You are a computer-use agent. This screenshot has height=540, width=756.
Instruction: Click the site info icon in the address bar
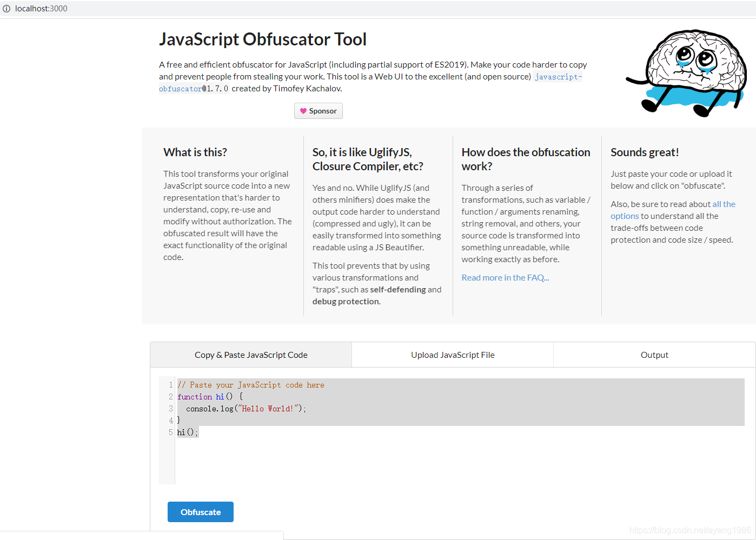point(6,8)
